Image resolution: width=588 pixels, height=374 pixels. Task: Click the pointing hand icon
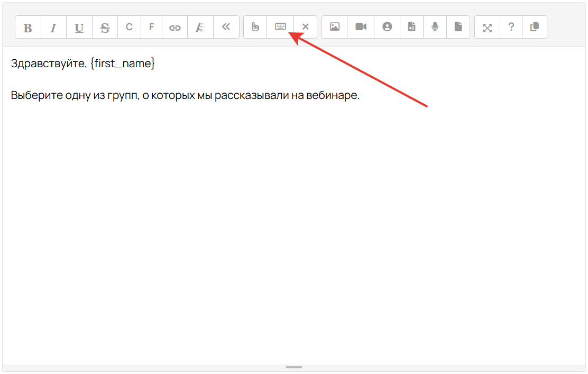pos(255,27)
